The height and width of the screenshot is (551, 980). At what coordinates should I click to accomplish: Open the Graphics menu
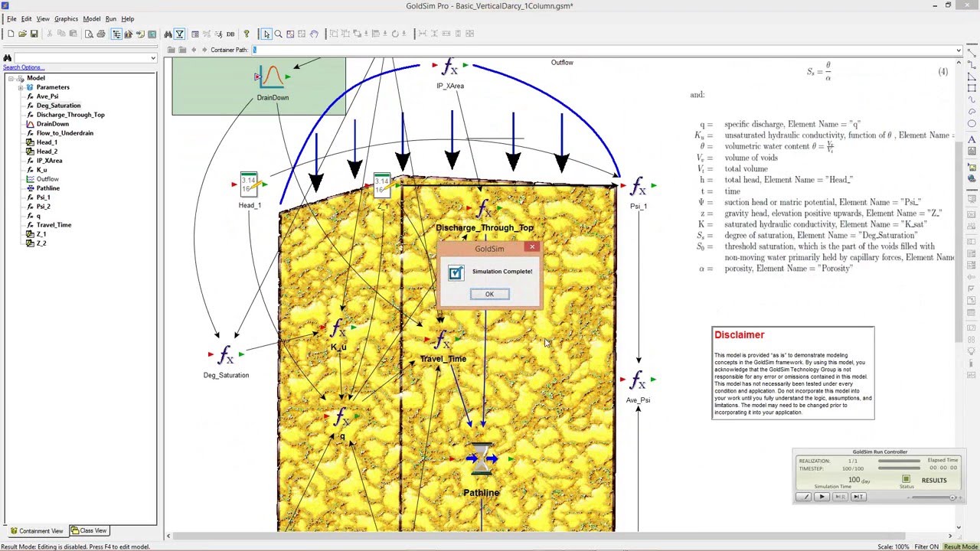point(66,18)
